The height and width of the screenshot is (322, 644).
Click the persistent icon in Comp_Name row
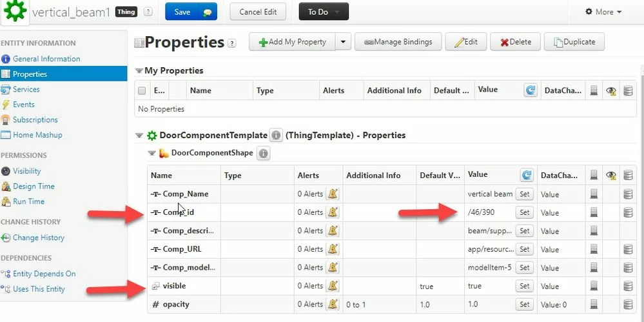594,194
